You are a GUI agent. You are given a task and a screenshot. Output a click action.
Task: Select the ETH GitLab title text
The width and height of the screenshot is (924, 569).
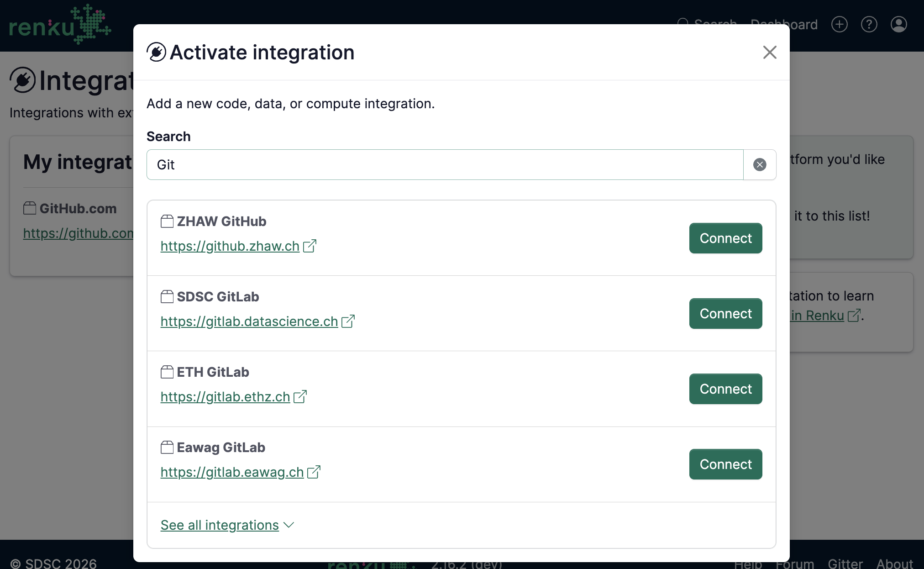213,372
